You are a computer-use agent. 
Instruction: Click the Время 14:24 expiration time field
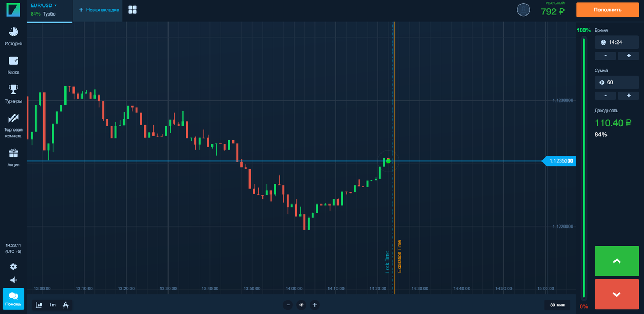tap(617, 42)
